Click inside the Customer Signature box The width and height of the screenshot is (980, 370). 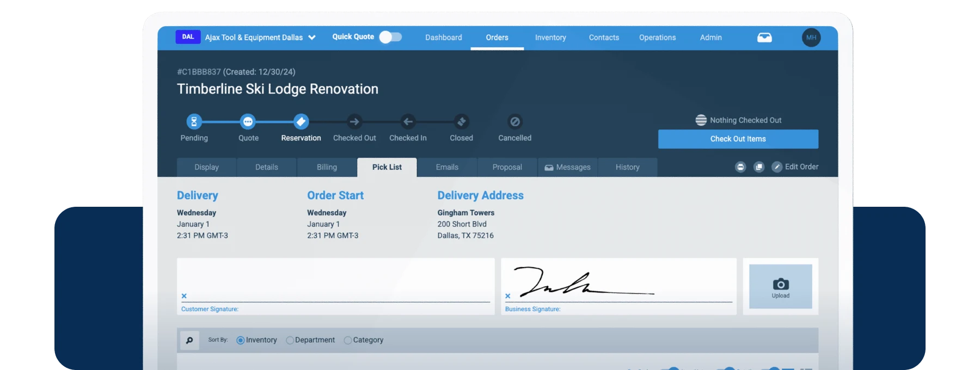click(x=336, y=286)
